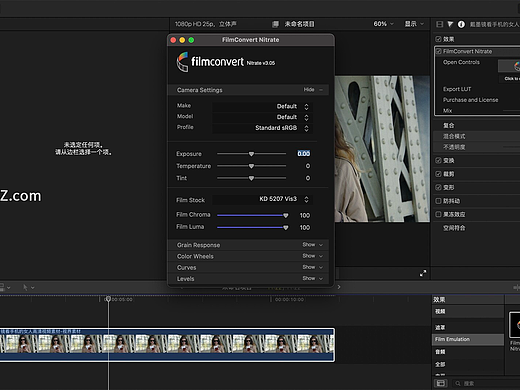Open the 显示 view dropdown
520x390 pixels.
click(414, 24)
